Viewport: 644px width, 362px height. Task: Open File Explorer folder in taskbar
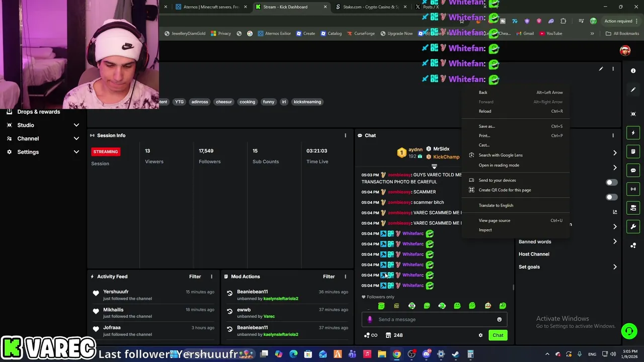pyautogui.click(x=382, y=354)
